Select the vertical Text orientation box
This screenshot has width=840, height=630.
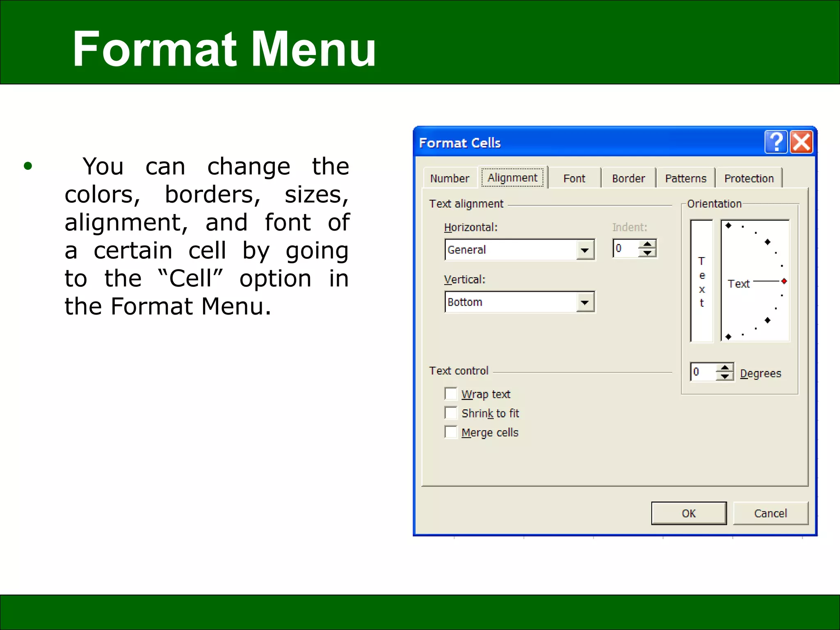[x=701, y=281]
